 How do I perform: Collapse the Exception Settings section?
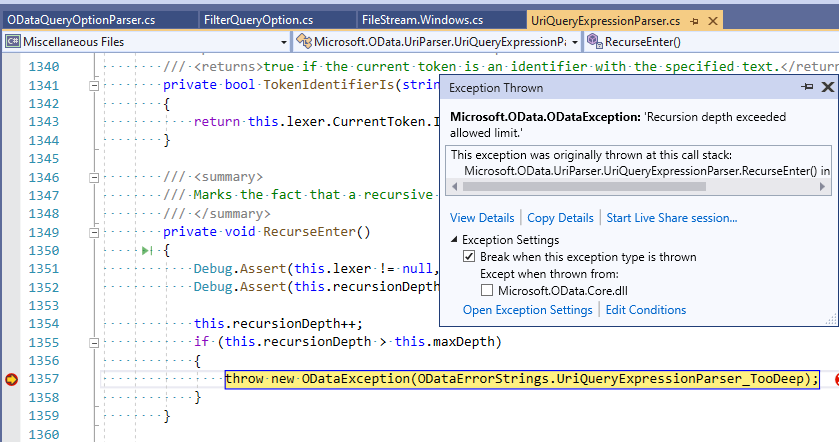coord(454,240)
